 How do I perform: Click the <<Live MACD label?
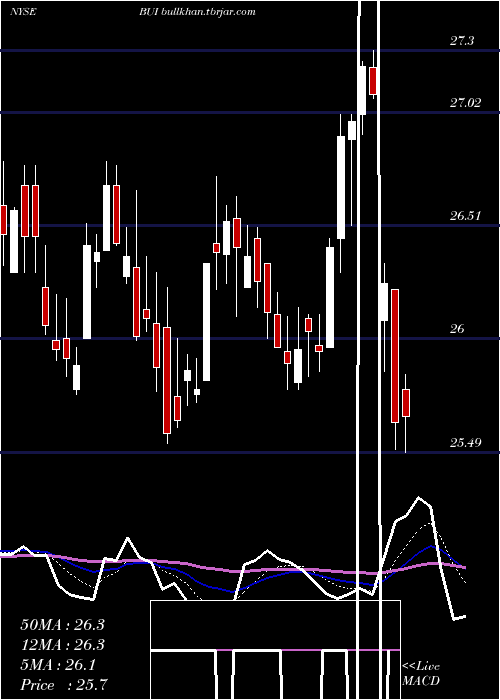click(421, 673)
